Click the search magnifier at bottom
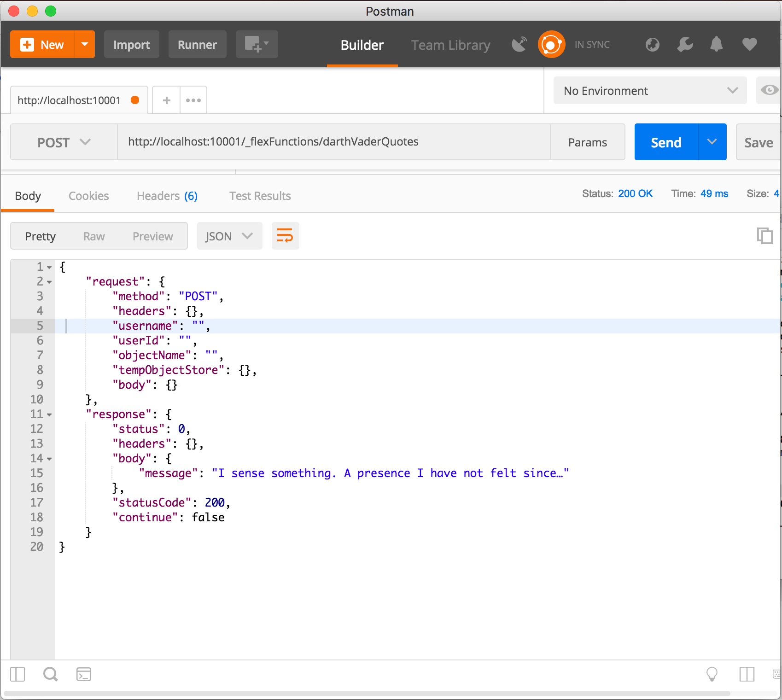 coord(50,674)
